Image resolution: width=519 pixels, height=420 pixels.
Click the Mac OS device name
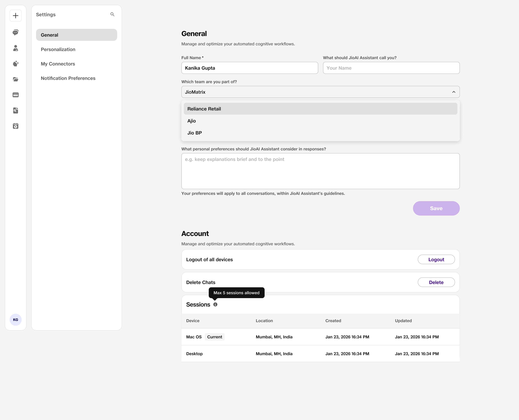(194, 337)
